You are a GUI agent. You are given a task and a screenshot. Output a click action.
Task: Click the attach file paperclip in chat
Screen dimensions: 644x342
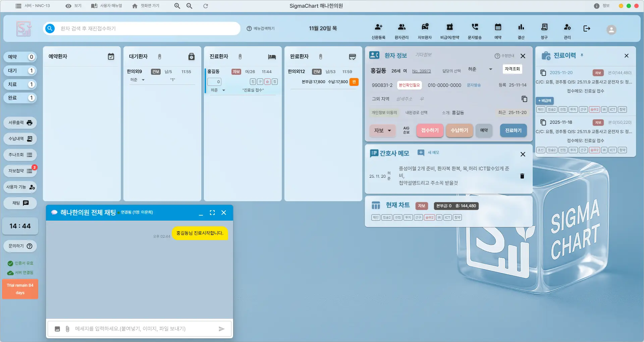pyautogui.click(x=67, y=329)
